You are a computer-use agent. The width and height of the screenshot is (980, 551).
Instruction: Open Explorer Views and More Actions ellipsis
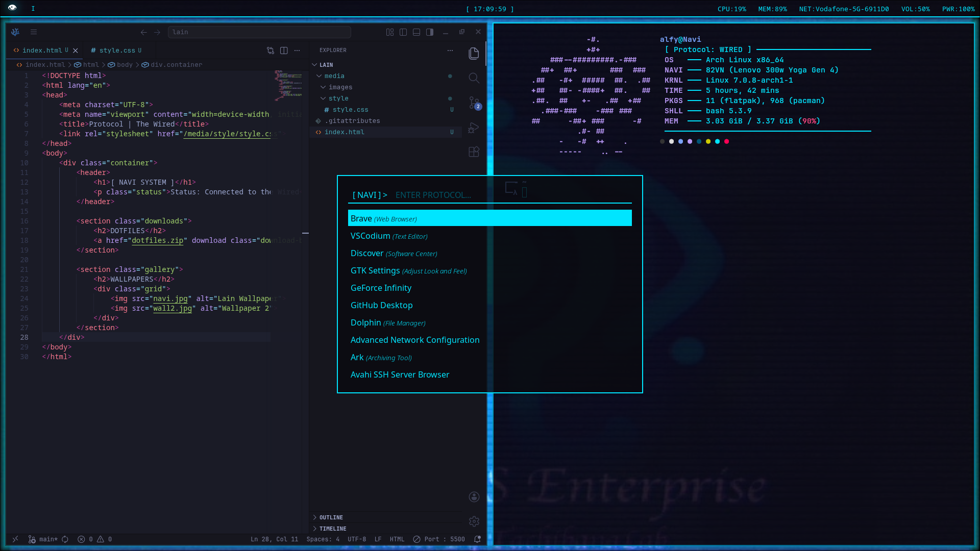tap(450, 51)
